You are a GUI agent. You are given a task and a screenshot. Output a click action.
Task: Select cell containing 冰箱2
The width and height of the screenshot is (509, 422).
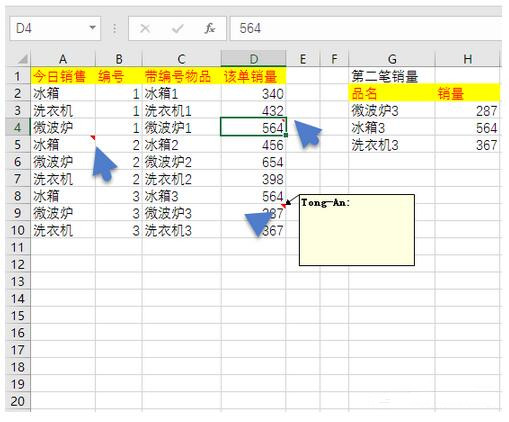[181, 145]
